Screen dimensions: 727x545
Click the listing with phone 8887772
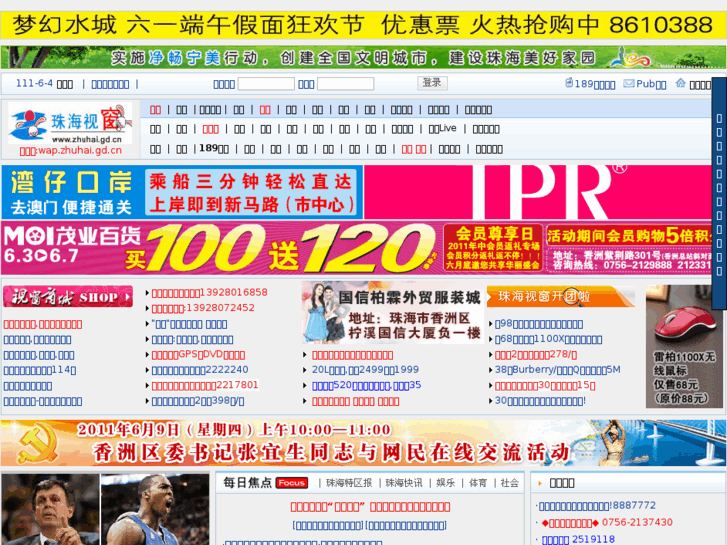click(597, 506)
